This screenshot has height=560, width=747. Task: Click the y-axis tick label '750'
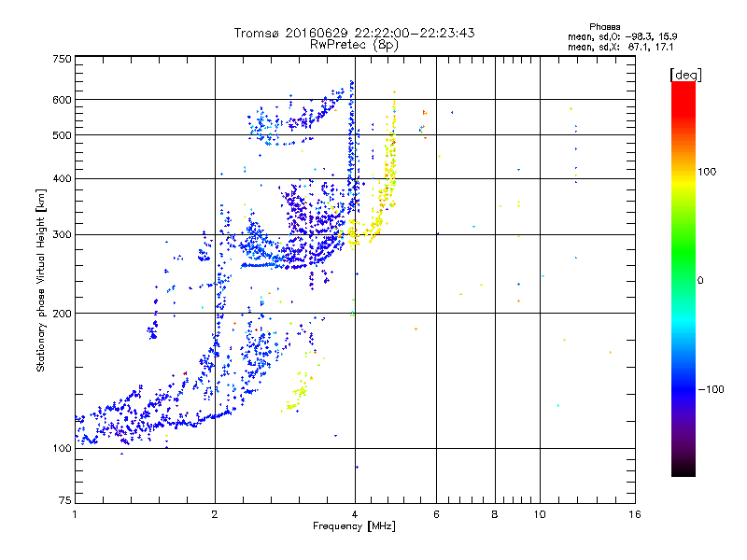pos(62,59)
